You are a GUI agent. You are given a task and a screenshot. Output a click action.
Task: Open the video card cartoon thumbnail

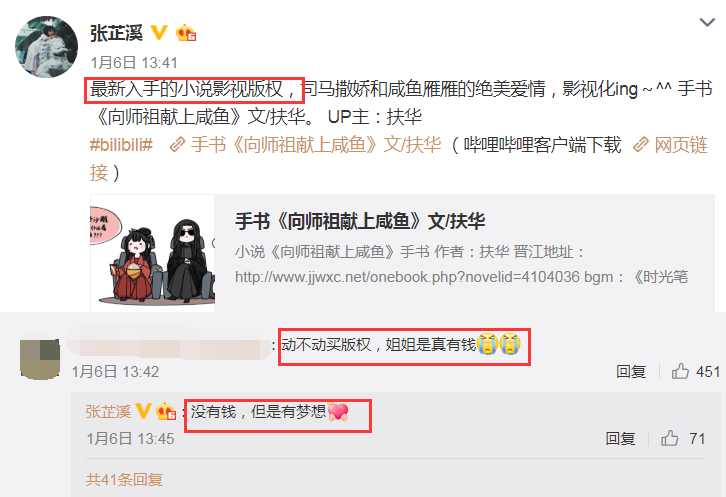tap(152, 252)
